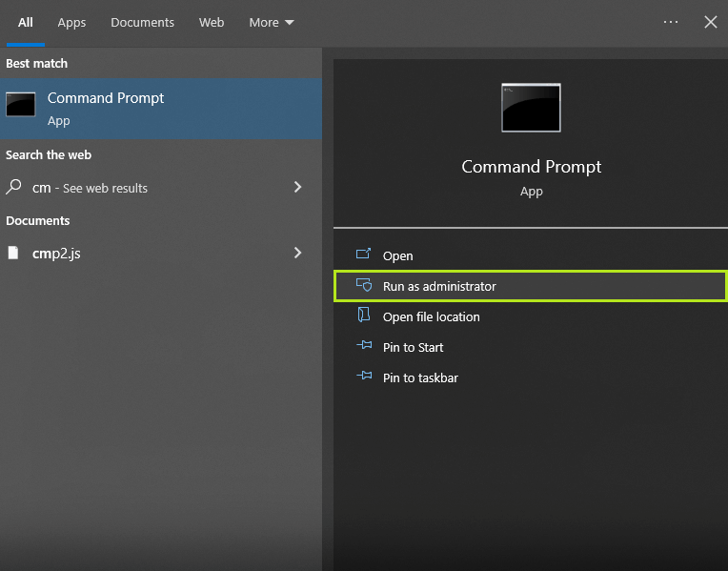Select Command Prompt best match result

[161, 109]
